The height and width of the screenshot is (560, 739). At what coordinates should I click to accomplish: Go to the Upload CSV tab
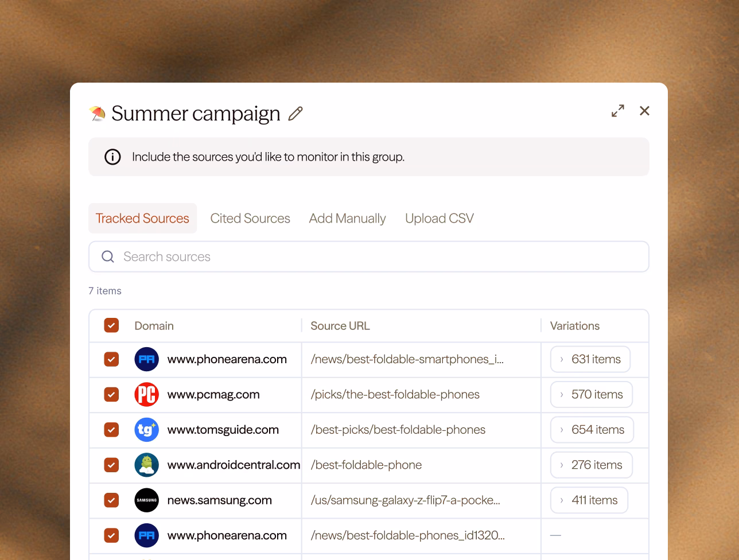tap(439, 218)
